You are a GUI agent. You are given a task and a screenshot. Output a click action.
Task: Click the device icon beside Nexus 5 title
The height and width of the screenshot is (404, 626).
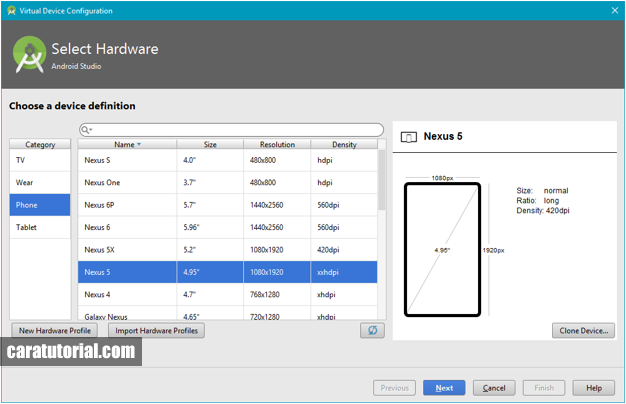point(408,137)
